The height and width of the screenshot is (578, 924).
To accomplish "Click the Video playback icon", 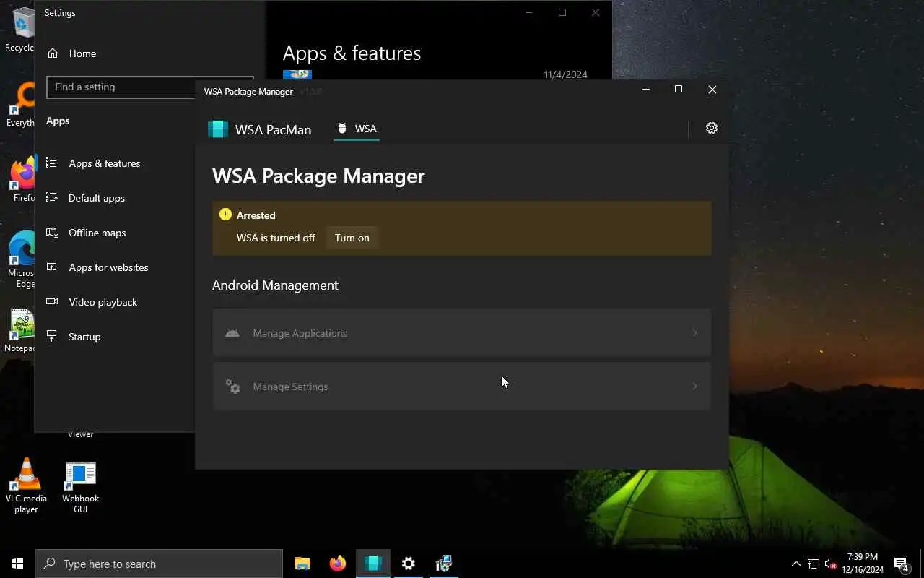I will 52,301.
